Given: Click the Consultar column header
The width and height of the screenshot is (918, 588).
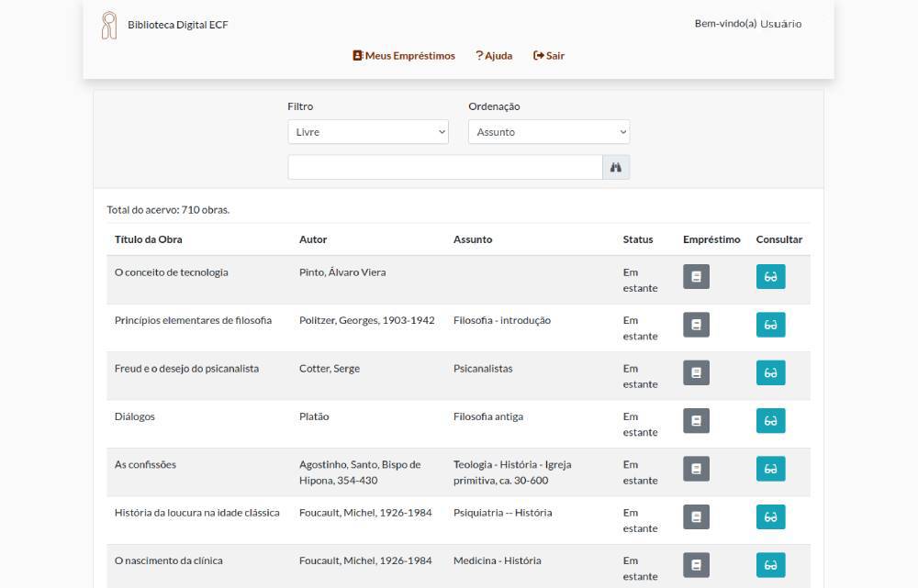Looking at the screenshot, I should pos(778,239).
